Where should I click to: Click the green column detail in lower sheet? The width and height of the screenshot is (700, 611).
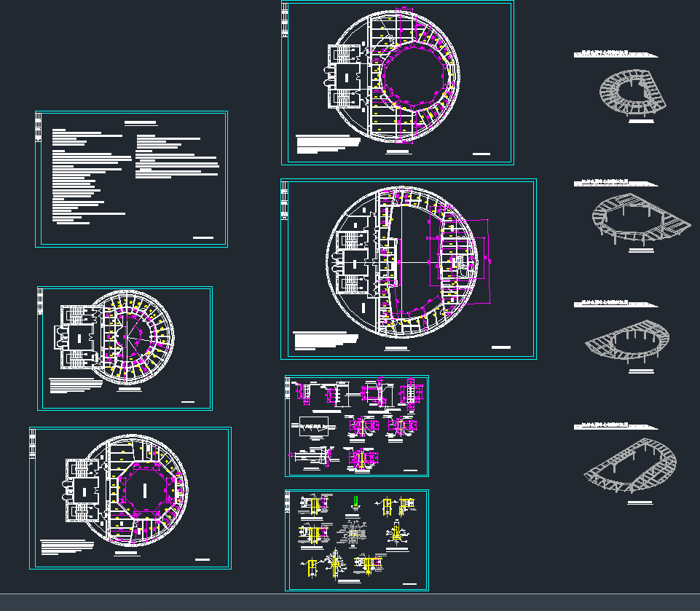click(x=355, y=502)
